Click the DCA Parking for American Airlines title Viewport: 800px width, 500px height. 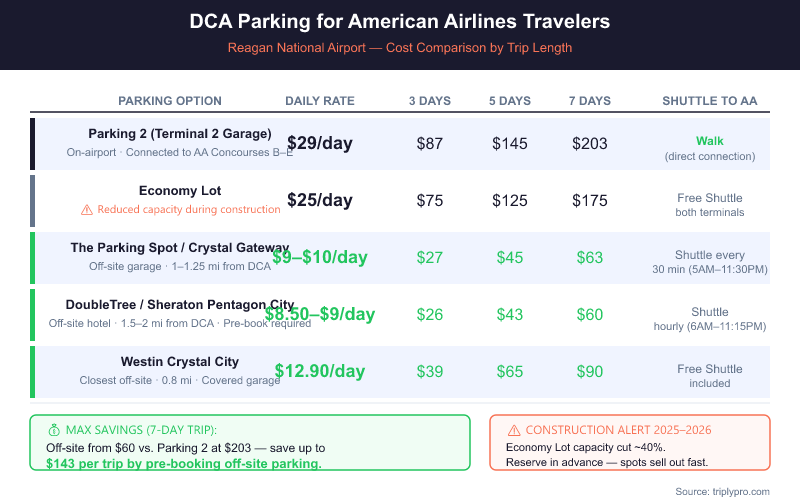(400, 21)
